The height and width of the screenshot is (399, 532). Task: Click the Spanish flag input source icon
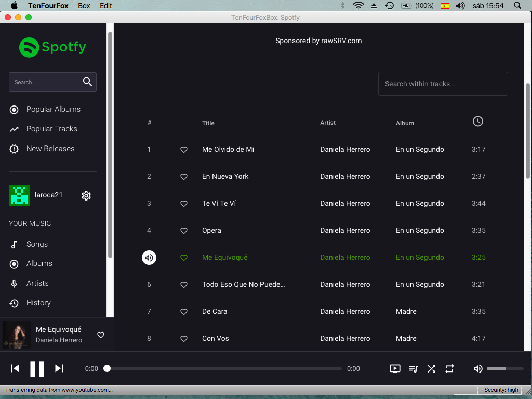445,6
